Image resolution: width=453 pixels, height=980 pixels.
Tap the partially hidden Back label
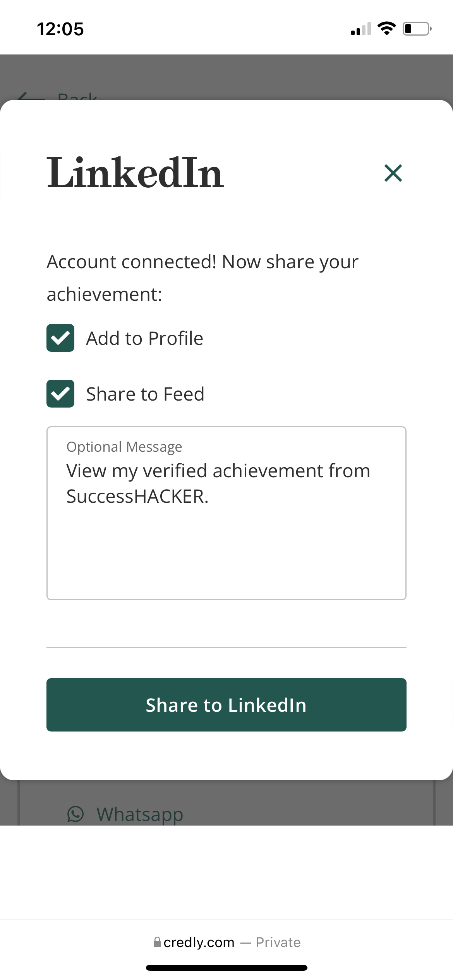(77, 96)
